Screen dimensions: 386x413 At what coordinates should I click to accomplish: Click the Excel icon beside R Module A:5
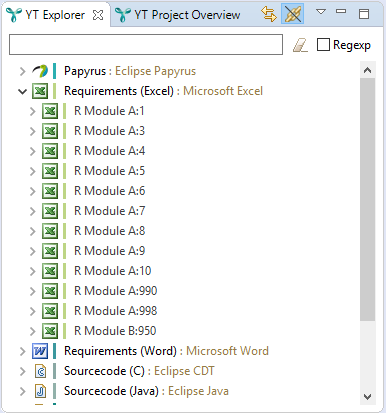point(50,171)
